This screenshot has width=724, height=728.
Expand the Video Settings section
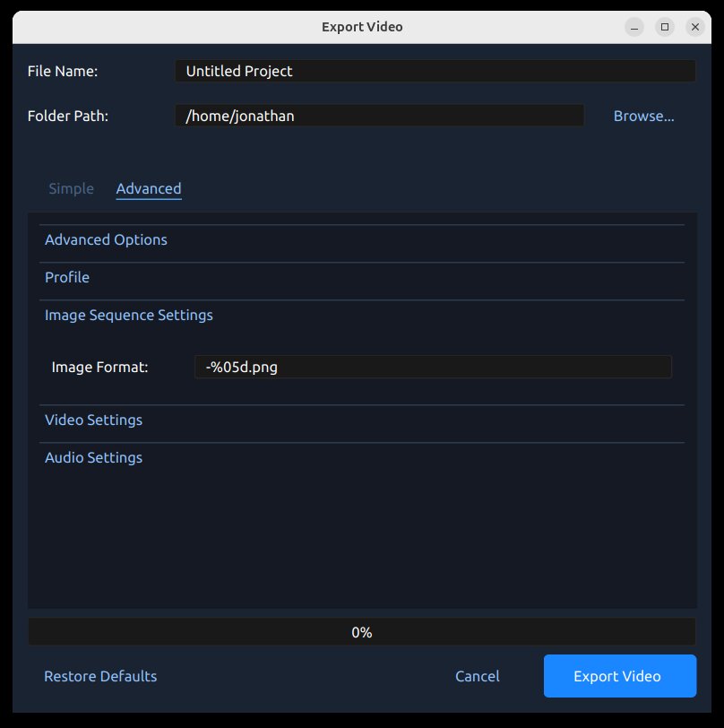[93, 420]
